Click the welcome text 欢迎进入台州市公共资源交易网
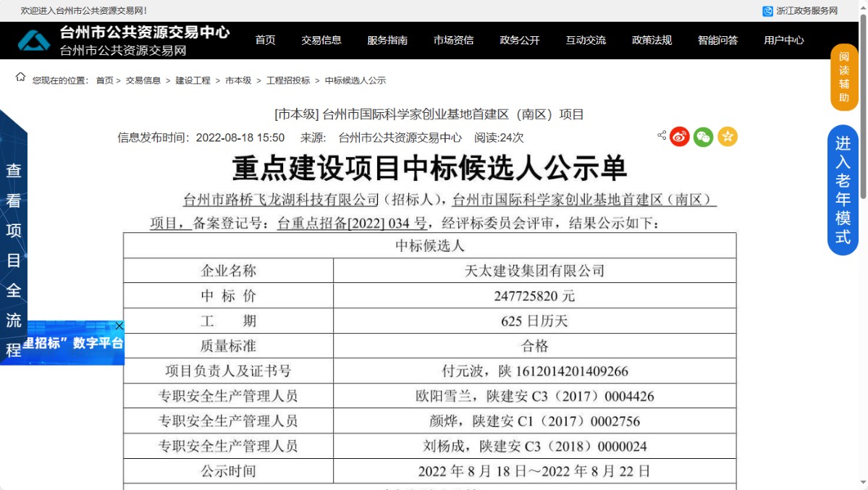 (83, 11)
